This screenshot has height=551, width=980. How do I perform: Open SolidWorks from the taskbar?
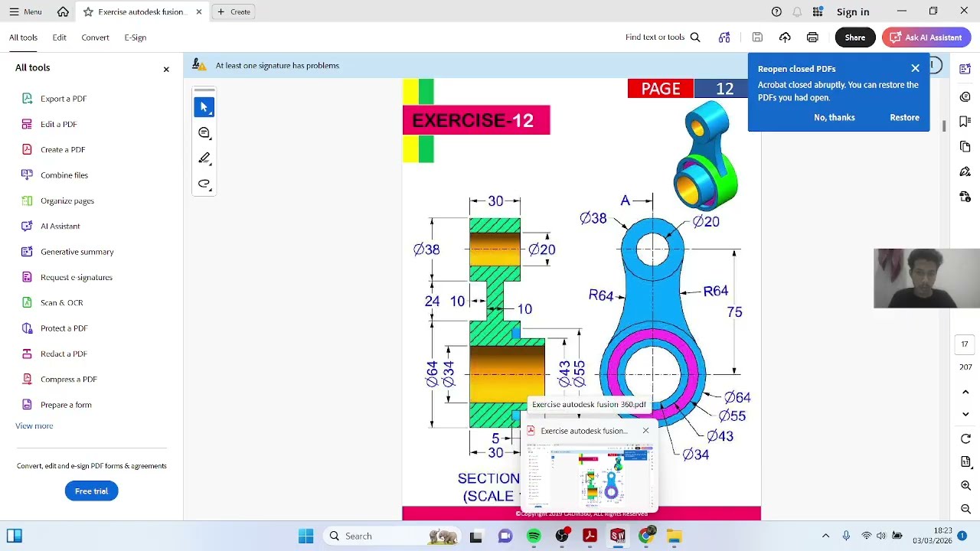[x=618, y=536]
